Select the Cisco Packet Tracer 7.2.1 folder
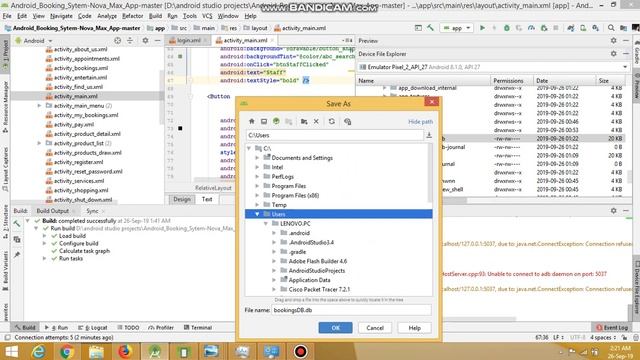Screen dimensions: 640x360 point(319,289)
